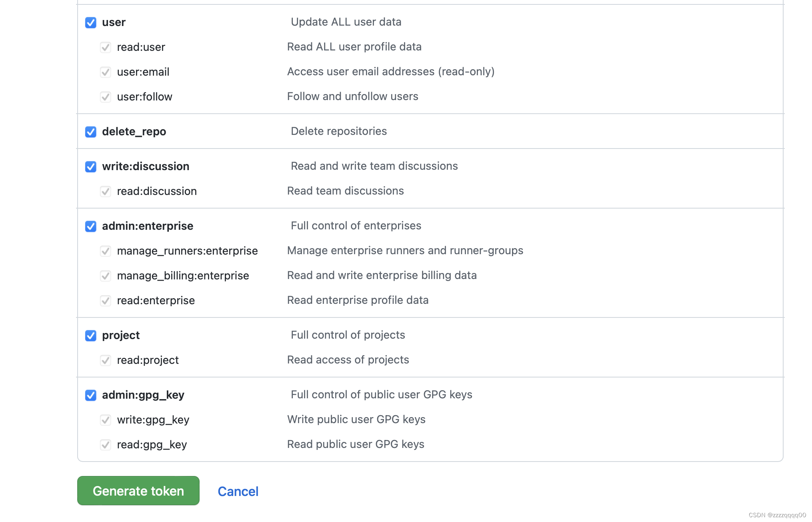Enable the read:discussion checkbox

coord(105,191)
